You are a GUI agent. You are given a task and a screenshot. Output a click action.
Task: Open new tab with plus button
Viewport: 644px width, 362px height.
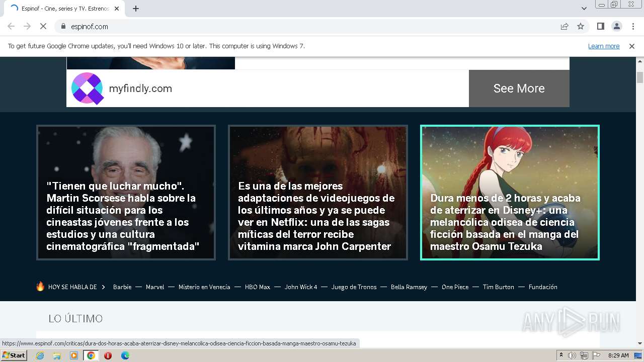136,9
